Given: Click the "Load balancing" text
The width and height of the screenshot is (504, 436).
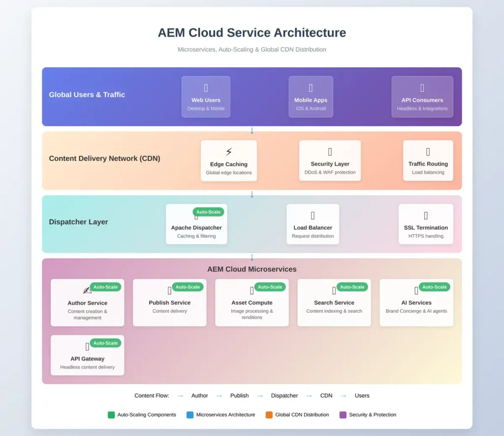Looking at the screenshot, I should [428, 172].
